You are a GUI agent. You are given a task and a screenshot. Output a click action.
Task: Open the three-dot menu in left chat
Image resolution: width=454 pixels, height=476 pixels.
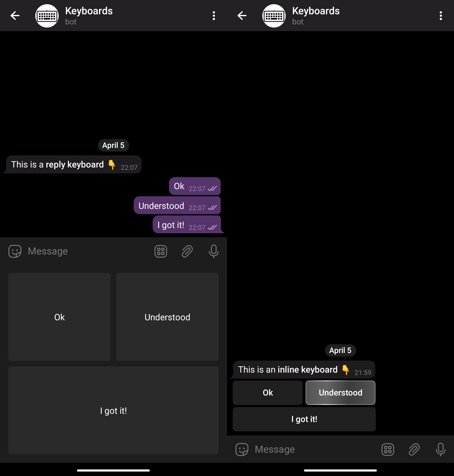(x=213, y=16)
